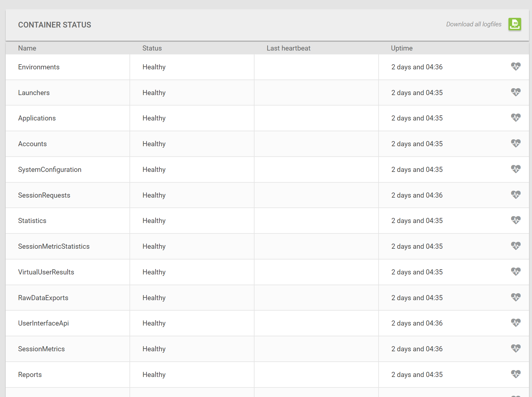This screenshot has width=532, height=397.
Task: Click Healthy status of Environments
Action: coord(154,67)
